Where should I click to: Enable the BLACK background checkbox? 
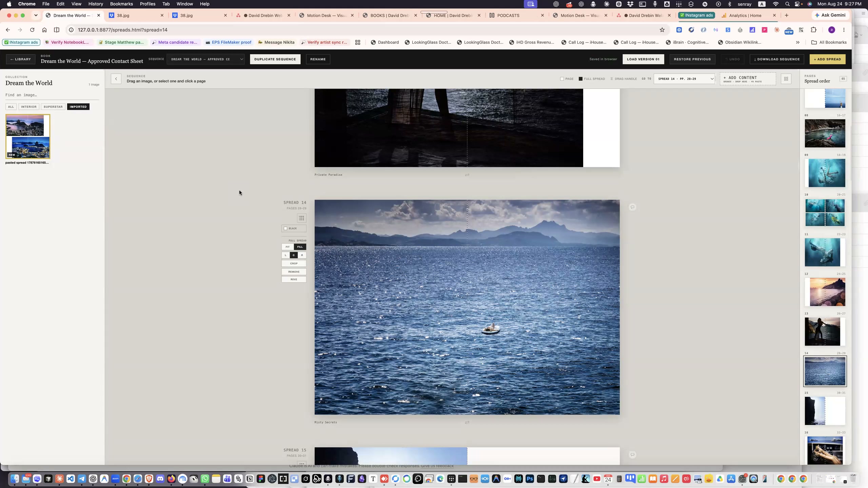(285, 228)
